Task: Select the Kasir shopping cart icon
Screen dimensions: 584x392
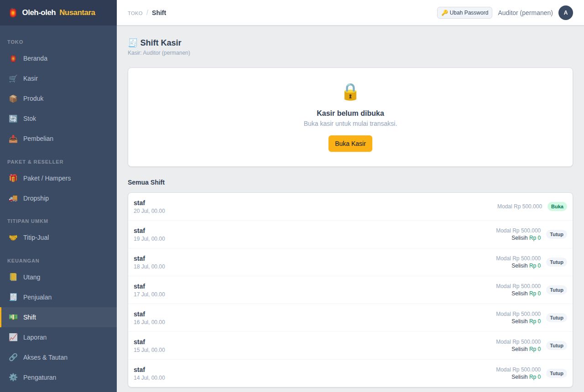Action: [13, 78]
